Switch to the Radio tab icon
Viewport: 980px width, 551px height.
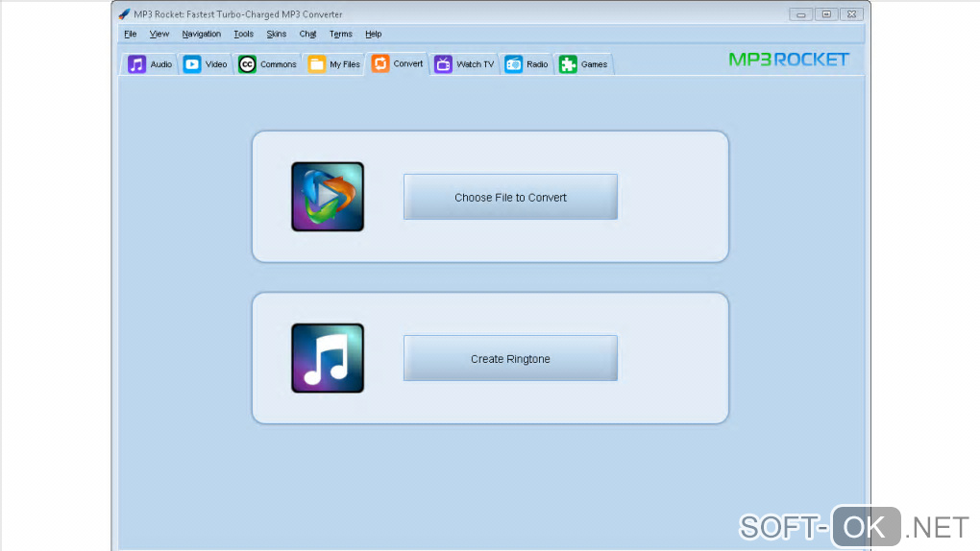point(514,64)
